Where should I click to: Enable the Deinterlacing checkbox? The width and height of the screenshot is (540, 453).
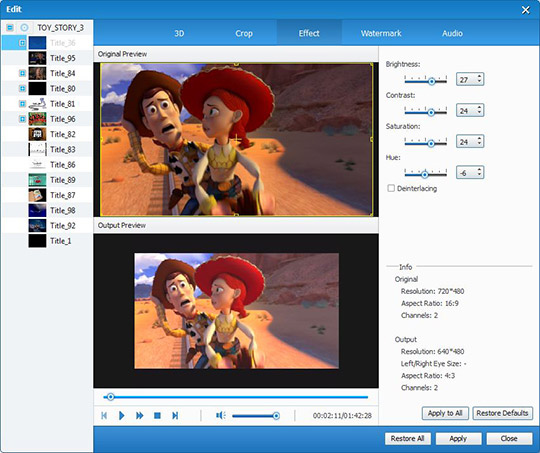pos(391,188)
